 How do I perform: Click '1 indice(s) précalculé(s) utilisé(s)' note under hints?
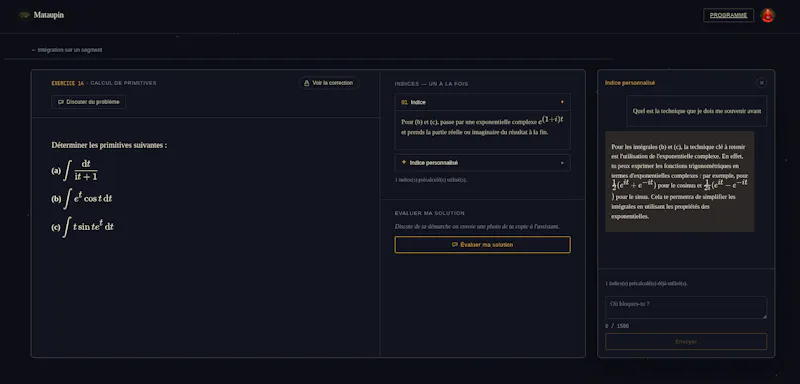[x=431, y=180]
